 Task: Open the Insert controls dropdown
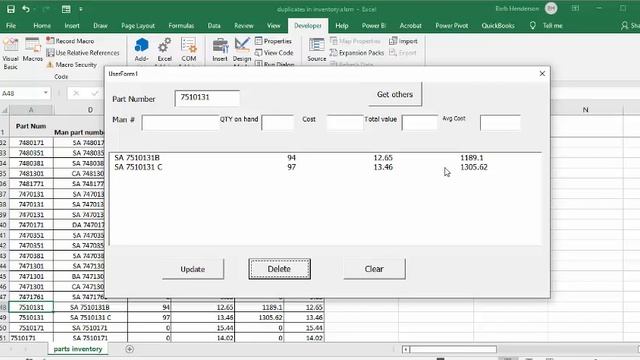click(220, 50)
